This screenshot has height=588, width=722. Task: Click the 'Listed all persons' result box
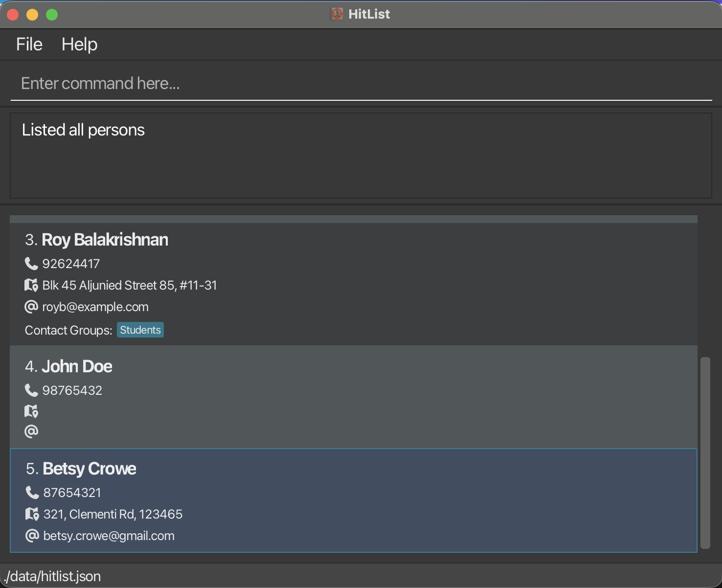[x=361, y=156]
